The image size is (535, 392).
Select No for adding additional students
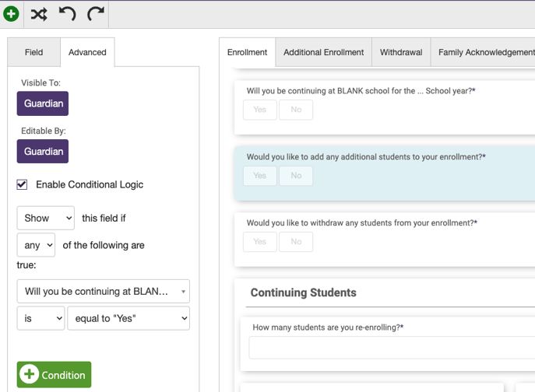click(296, 176)
